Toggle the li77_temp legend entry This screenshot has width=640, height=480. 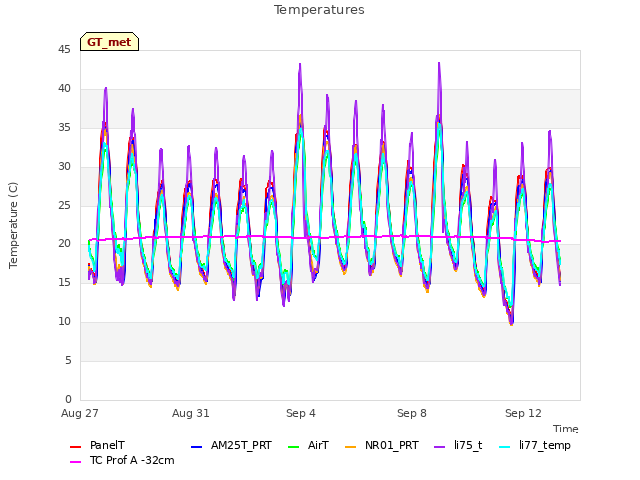tap(535, 445)
